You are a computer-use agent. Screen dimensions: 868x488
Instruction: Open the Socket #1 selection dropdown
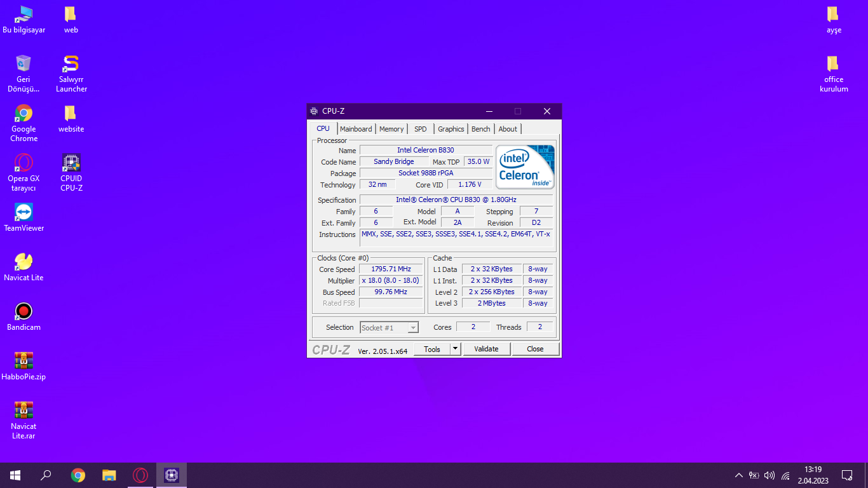[390, 328]
